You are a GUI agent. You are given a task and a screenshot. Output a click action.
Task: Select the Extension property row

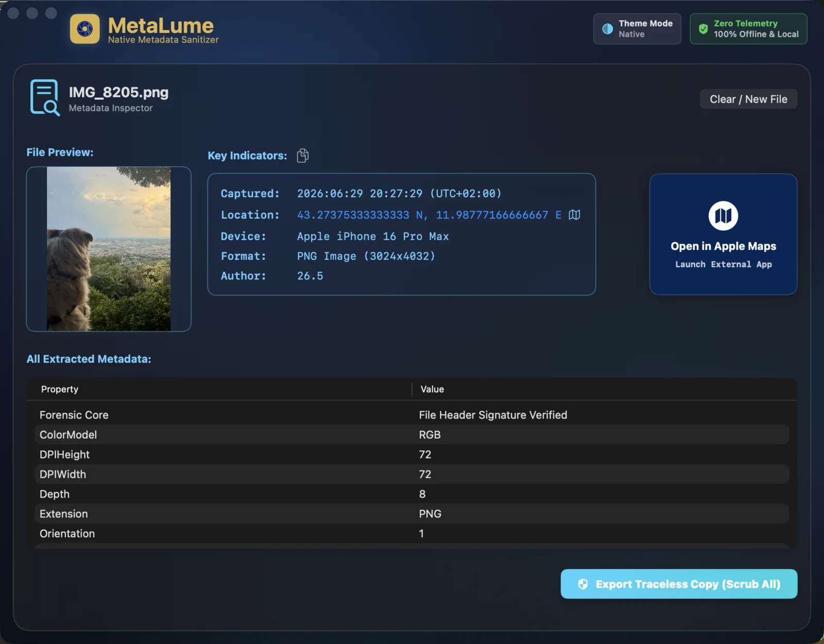tap(412, 514)
